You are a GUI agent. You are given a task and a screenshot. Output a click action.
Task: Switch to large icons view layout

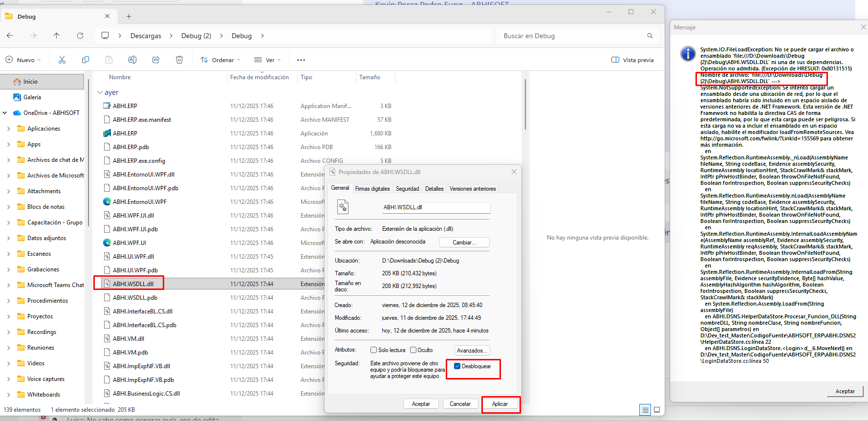pos(657,410)
